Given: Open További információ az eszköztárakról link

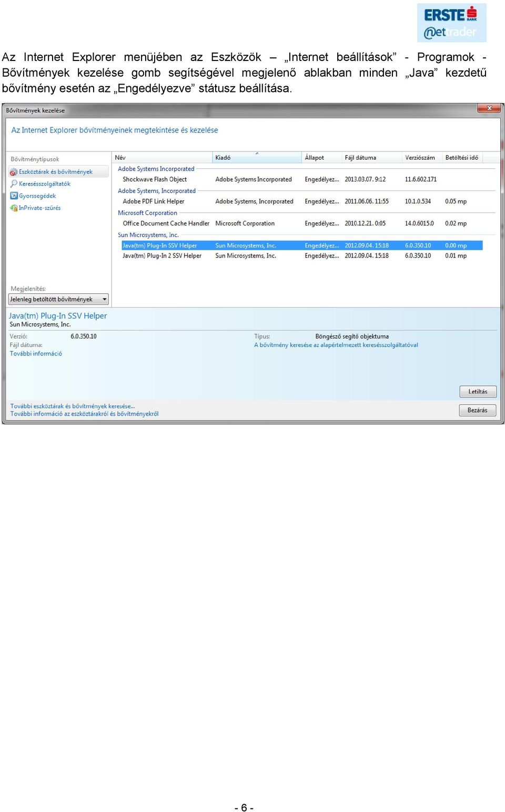Looking at the screenshot, I should pos(84,414).
